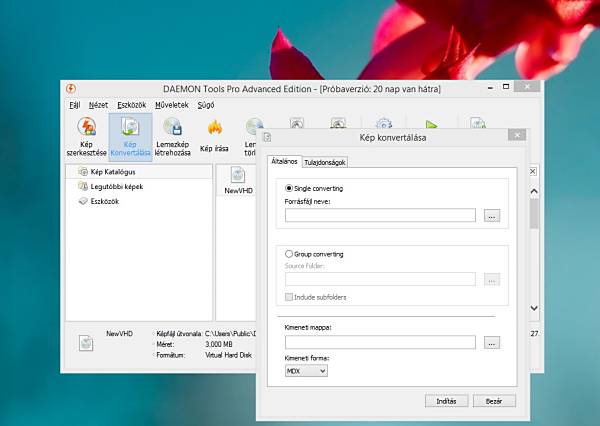The image size is (600, 426).
Task: Open Kép szerkesztése tool in toolbar
Action: [86, 137]
